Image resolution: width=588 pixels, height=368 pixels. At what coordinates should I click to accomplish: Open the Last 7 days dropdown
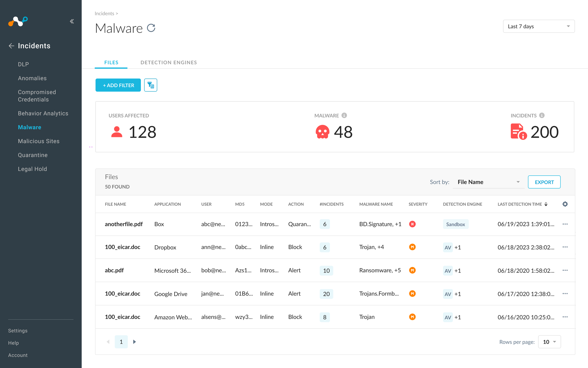[539, 26]
